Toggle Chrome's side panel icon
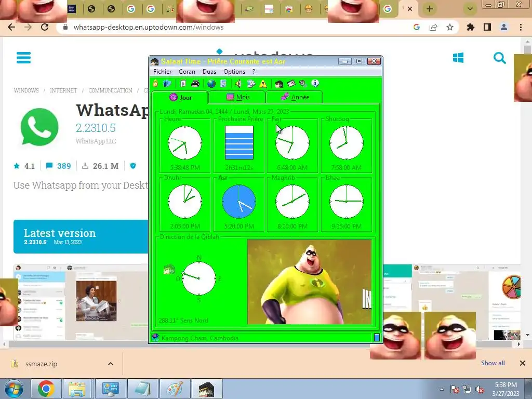532x399 pixels. point(487,27)
